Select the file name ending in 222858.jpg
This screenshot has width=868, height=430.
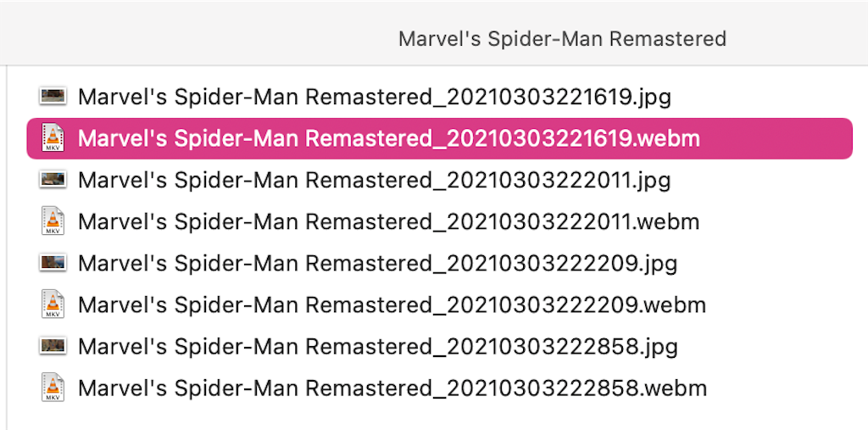click(x=377, y=346)
